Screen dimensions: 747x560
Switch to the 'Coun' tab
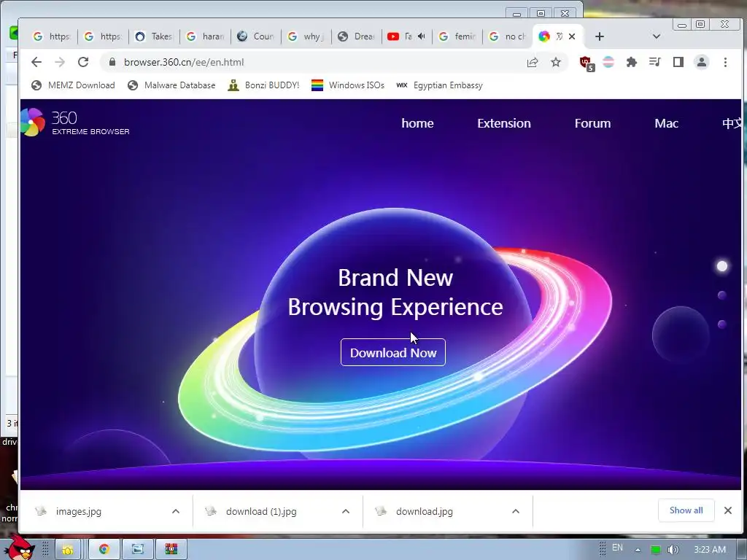(x=256, y=36)
